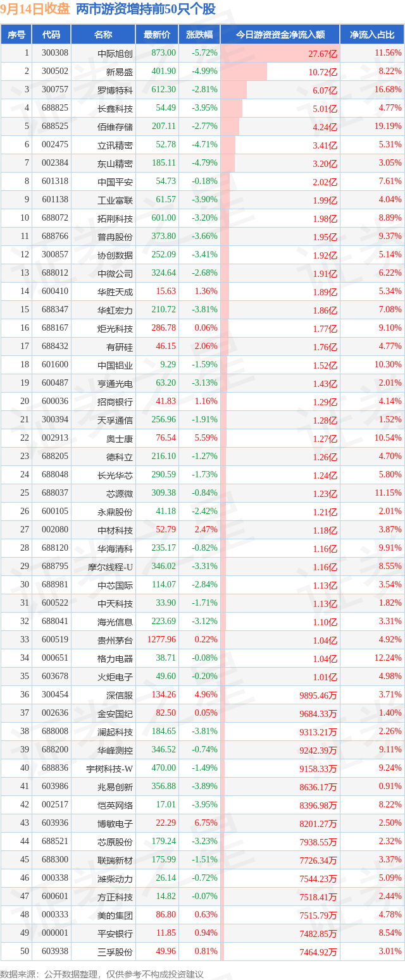Open the 贵州茅台 row
Image resolution: width=405 pixels, height=980 pixels.
pyautogui.click(x=202, y=640)
